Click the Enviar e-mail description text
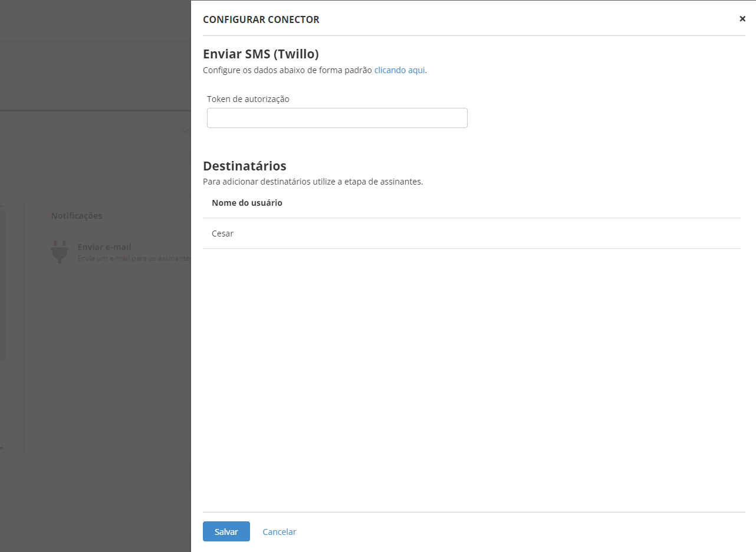This screenshot has height=552, width=756. [134, 258]
